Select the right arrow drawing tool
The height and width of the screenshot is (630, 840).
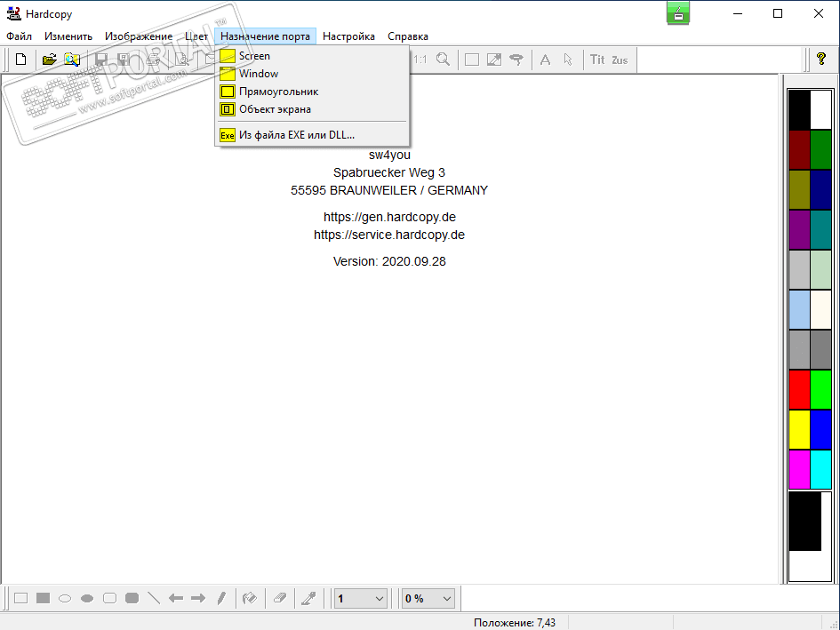[x=198, y=598]
